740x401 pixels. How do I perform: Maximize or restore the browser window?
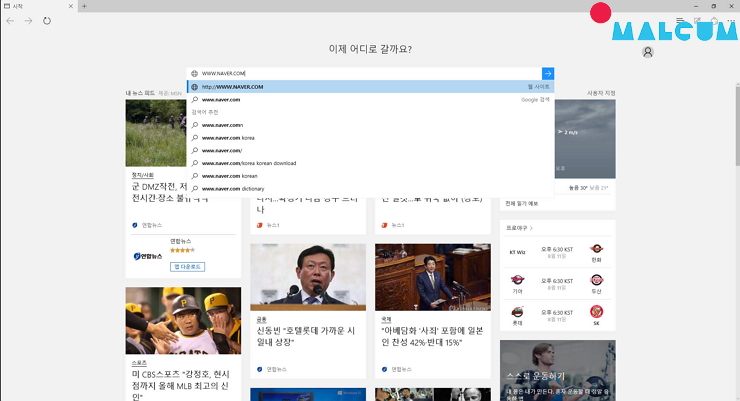pos(714,6)
